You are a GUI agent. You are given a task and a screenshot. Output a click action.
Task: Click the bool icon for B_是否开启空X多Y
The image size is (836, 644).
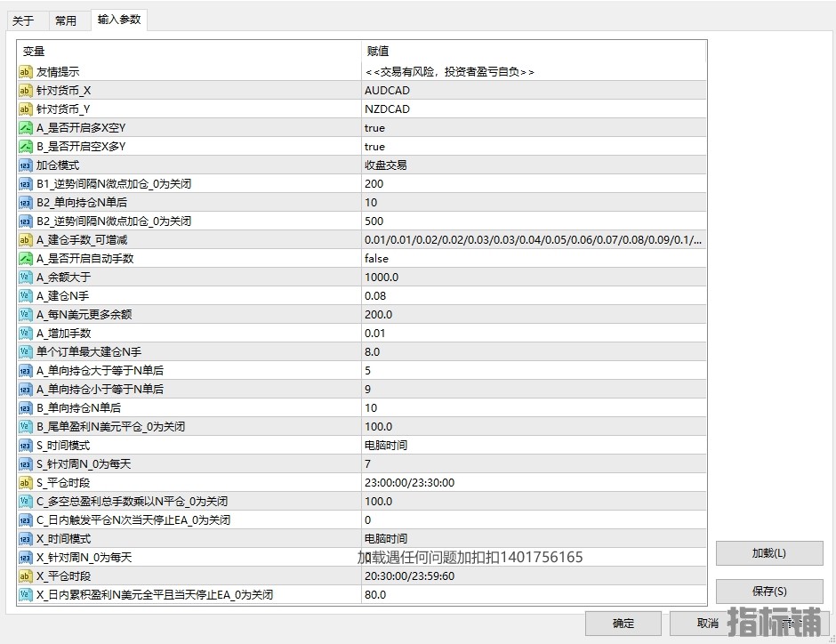[x=26, y=147]
